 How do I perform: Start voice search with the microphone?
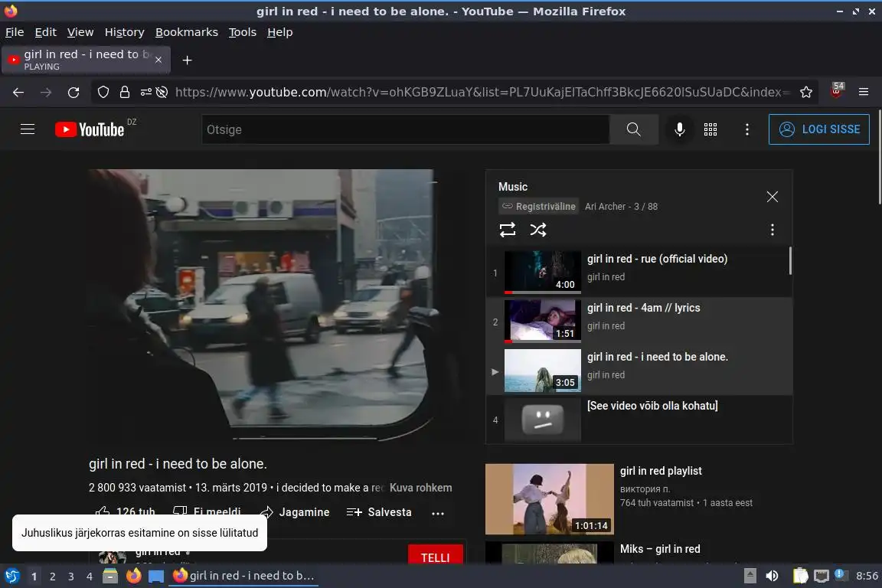[x=680, y=129]
